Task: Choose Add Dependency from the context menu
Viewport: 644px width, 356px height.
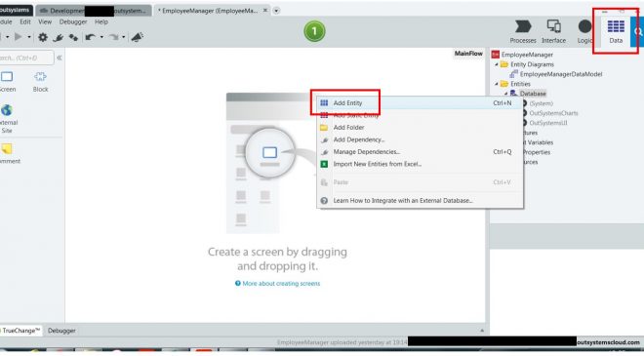Action: (420, 139)
